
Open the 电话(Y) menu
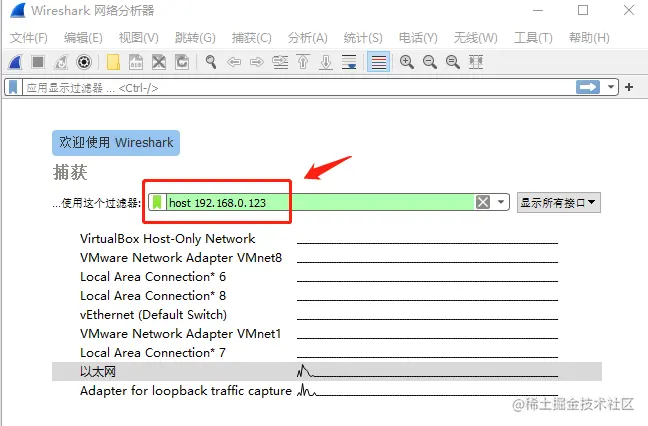[418, 38]
